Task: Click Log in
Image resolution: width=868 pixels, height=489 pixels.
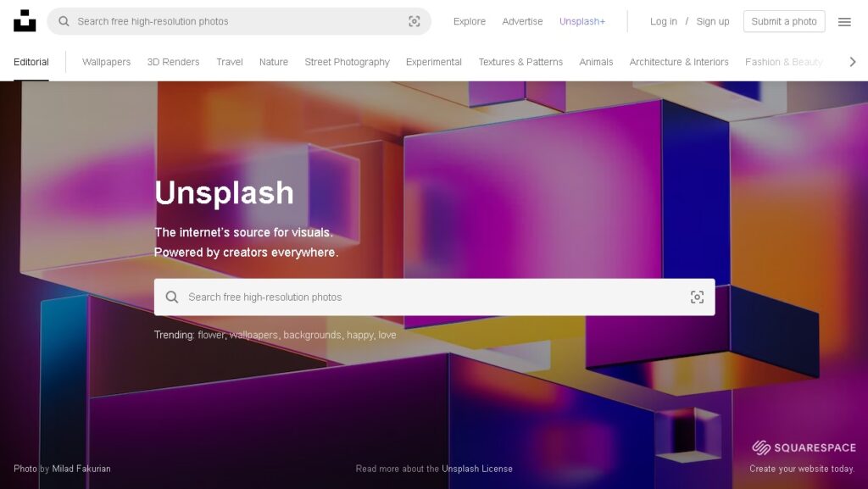Action: pos(663,21)
